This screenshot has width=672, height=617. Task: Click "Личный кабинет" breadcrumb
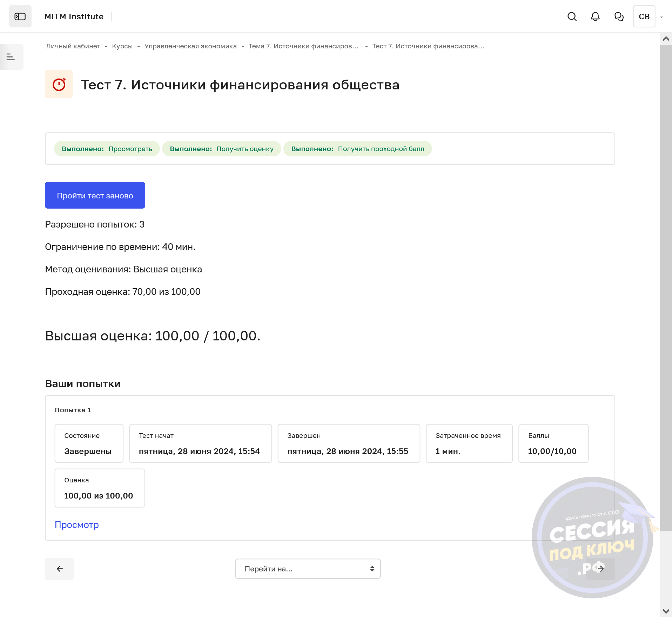coord(73,46)
